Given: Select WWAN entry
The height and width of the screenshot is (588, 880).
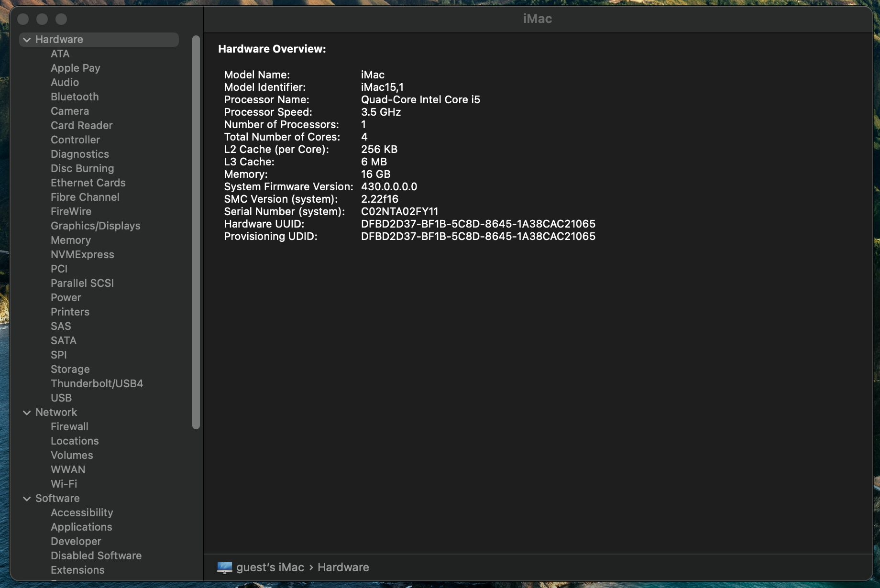Looking at the screenshot, I should (68, 469).
